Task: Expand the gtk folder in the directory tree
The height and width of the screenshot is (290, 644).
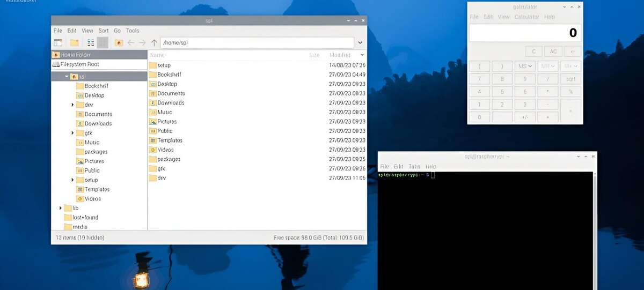Action: (72, 133)
